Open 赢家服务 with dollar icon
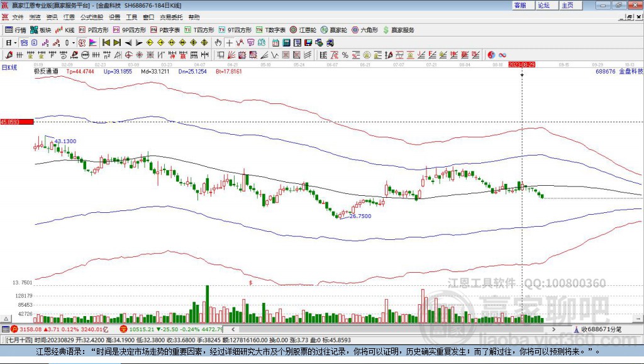Screen dimensions: 644x364 [x=398, y=30]
